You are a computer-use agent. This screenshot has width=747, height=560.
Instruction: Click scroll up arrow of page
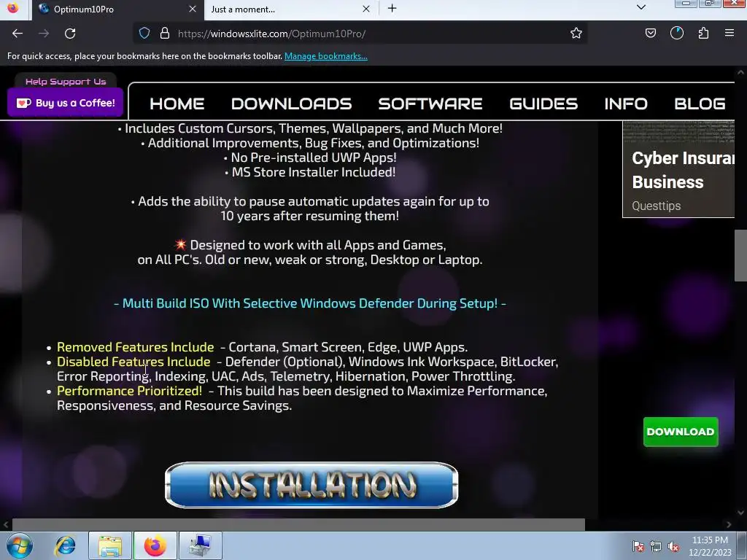point(741,72)
